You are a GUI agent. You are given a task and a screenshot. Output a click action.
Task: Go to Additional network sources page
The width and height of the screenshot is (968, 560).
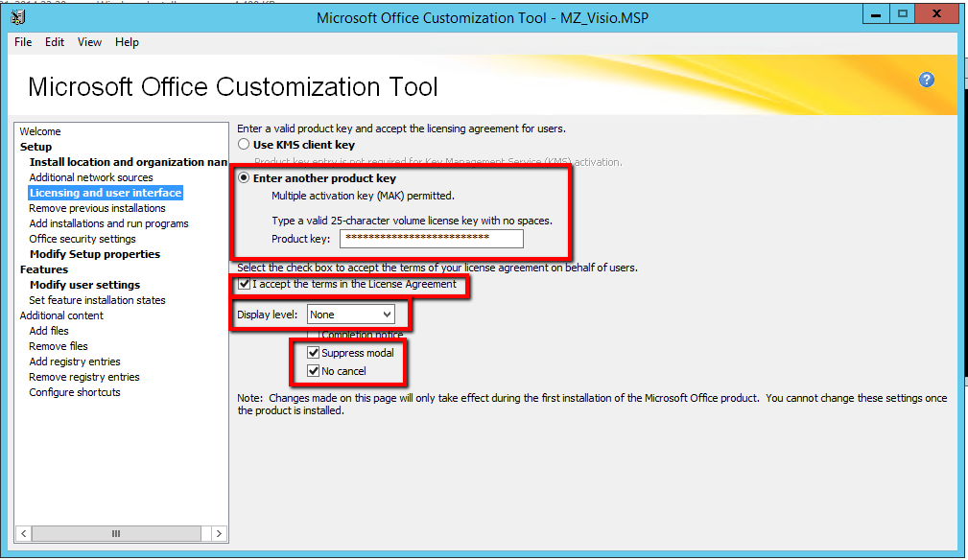coord(90,177)
